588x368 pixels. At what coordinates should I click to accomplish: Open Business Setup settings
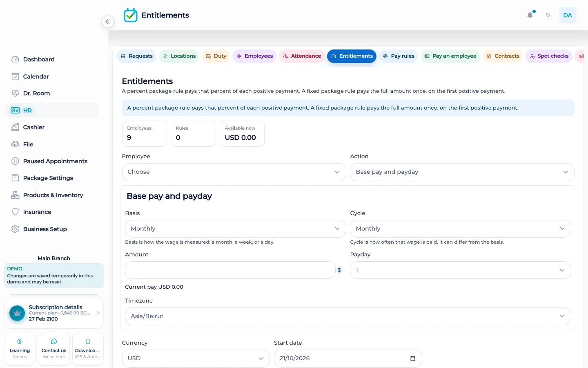pyautogui.click(x=52, y=229)
